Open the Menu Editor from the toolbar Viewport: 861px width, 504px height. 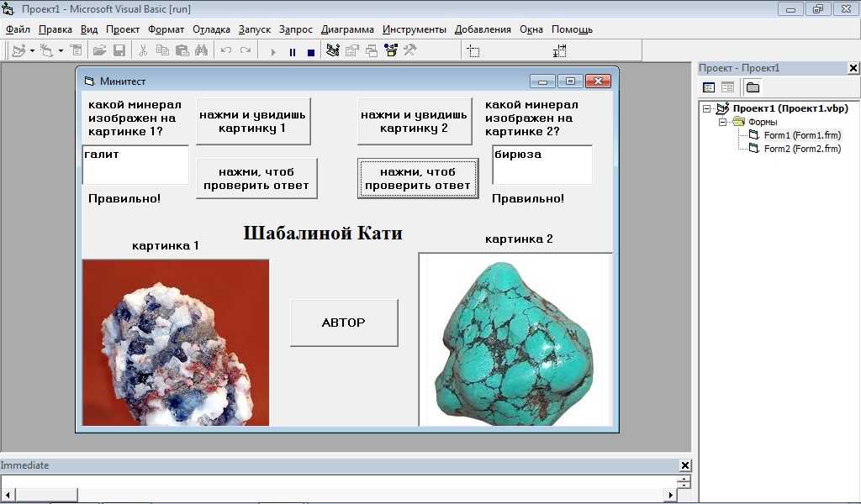point(76,51)
